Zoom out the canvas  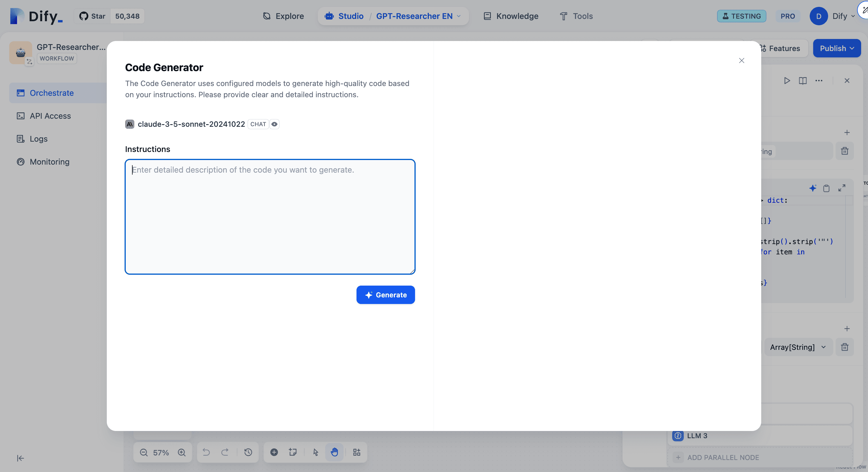(x=144, y=453)
